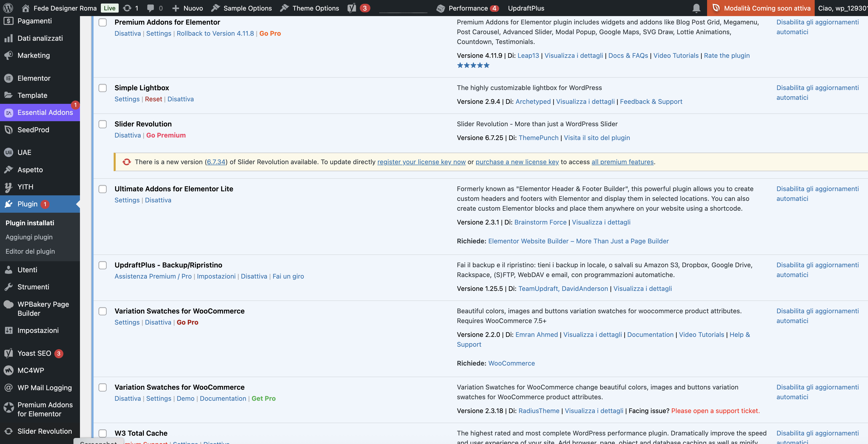Viewport: 868px width, 444px height.
Task: Click Go Premium under Slider Revolution
Action: [x=166, y=135]
